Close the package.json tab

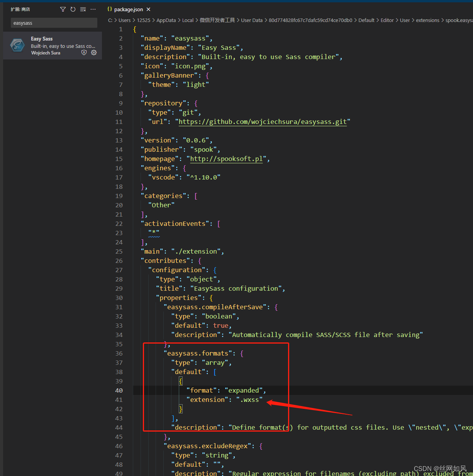coord(149,9)
